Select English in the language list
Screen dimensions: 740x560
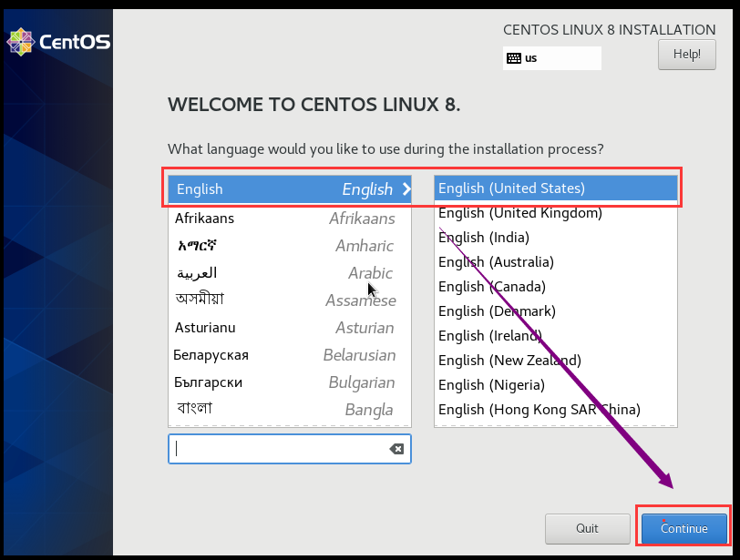click(289, 189)
